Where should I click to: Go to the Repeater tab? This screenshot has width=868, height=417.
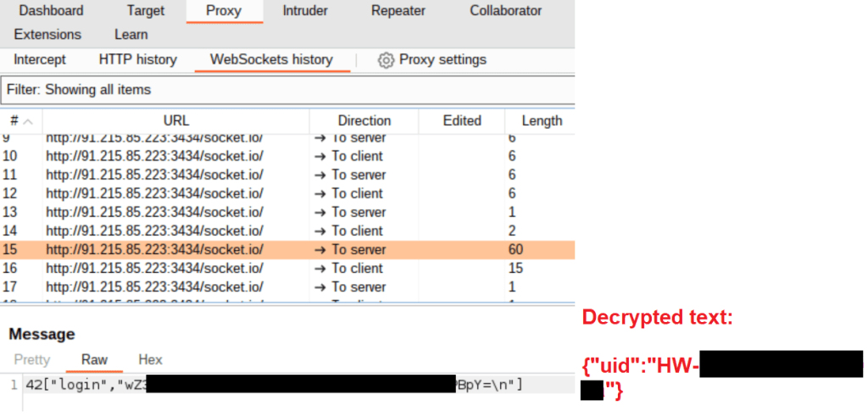(x=399, y=11)
